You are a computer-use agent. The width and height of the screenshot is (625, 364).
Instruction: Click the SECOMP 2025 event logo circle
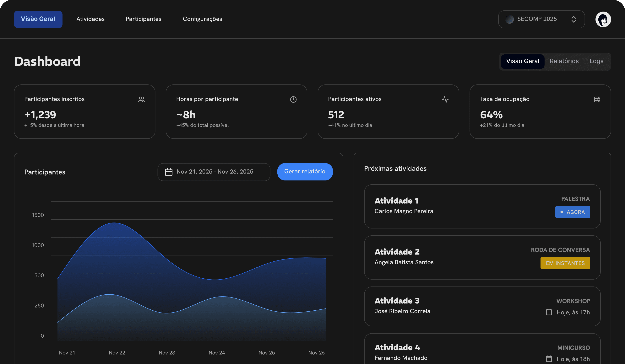click(x=509, y=19)
